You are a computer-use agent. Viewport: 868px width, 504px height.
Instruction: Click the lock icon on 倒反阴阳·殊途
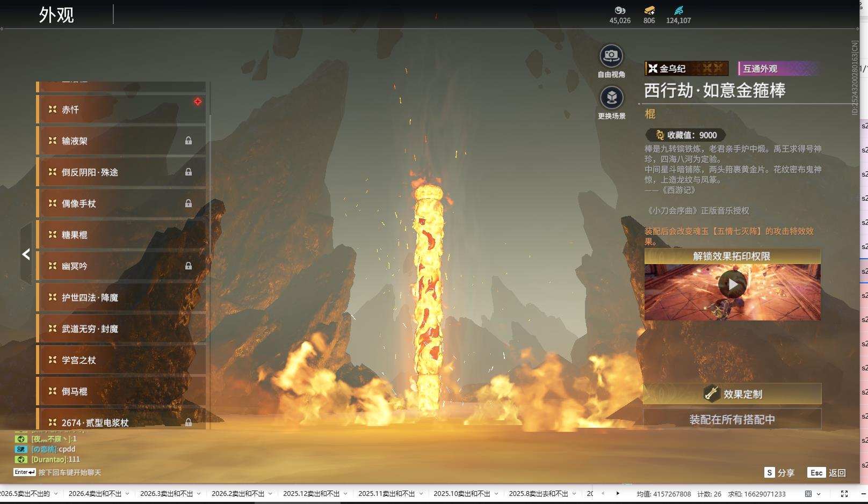(189, 172)
